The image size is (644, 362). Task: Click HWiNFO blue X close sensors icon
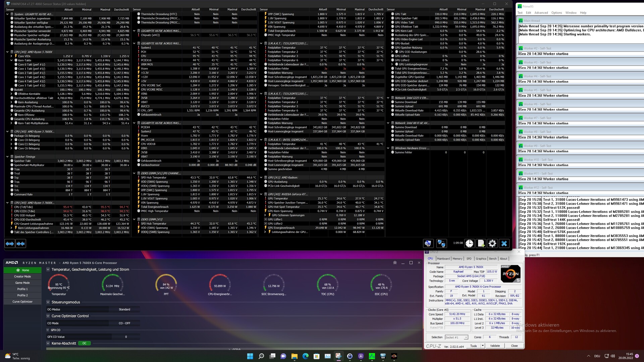(x=504, y=244)
